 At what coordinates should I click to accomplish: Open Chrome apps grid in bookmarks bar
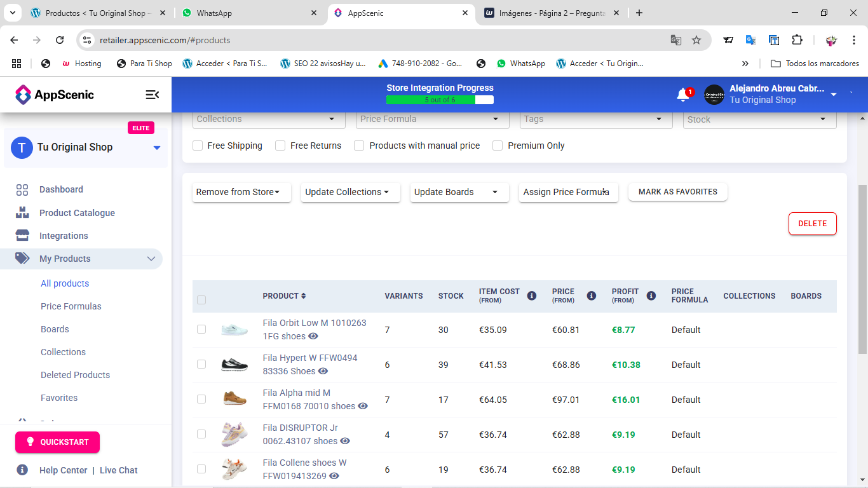coord(17,64)
